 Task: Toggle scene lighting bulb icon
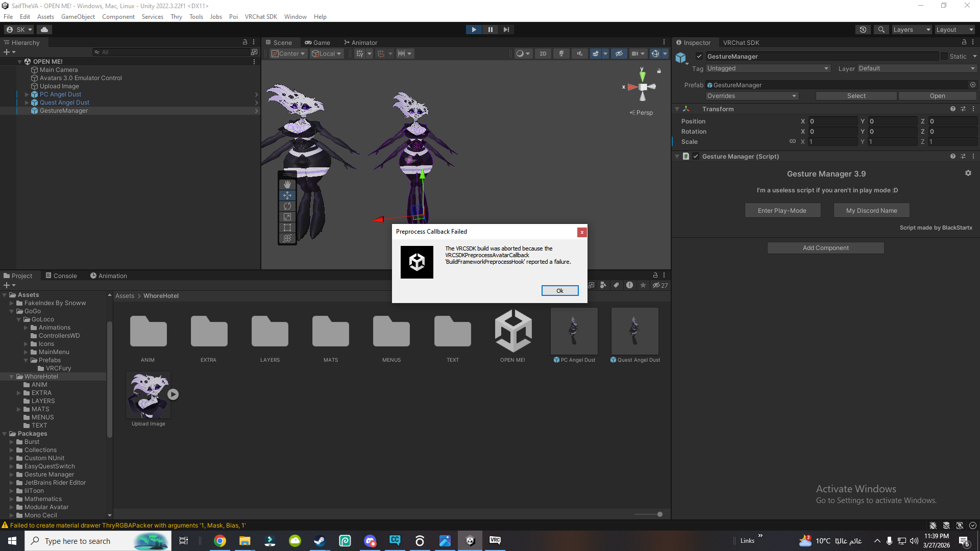(561, 54)
